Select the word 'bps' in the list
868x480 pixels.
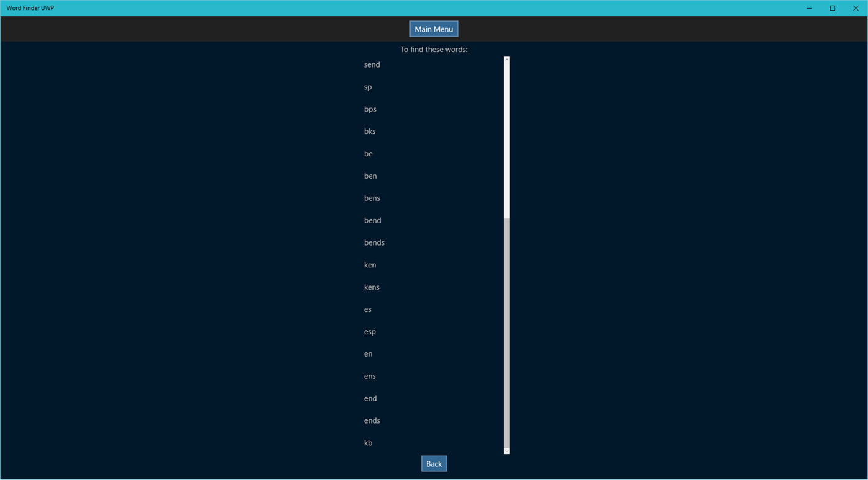370,109
